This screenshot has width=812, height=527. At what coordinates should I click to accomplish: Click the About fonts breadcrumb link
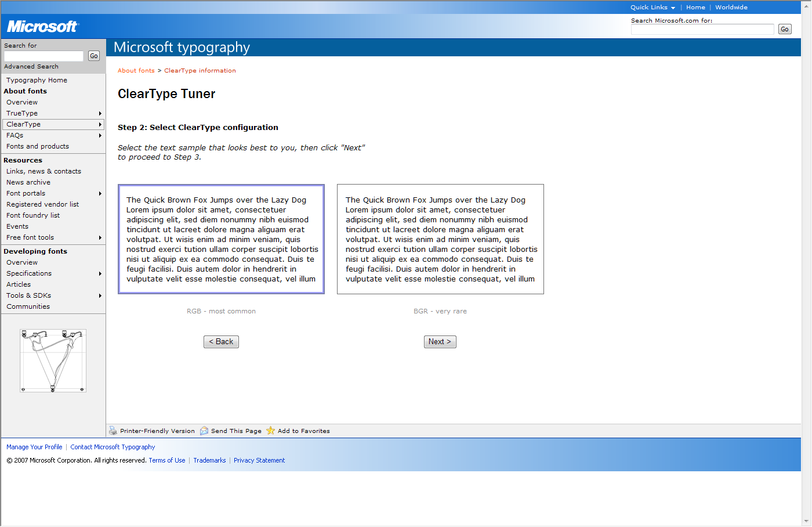pyautogui.click(x=136, y=71)
